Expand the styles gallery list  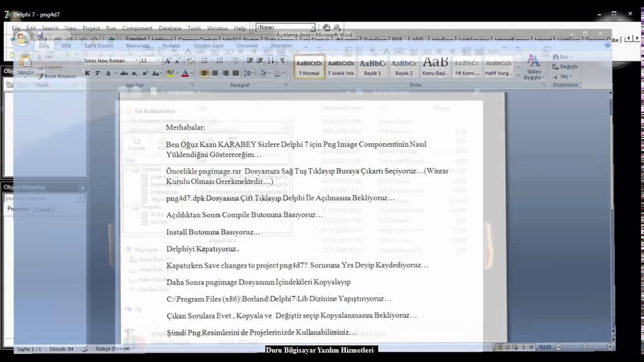(518, 74)
